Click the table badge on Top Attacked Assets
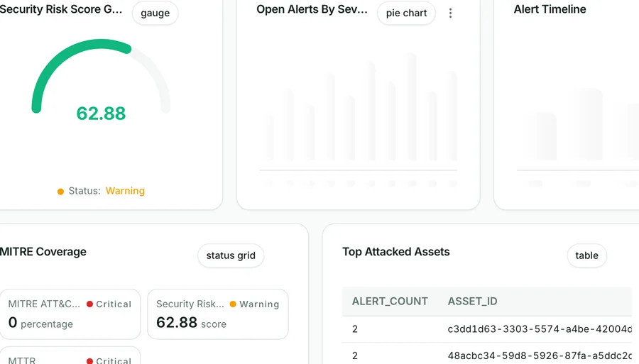 click(587, 255)
